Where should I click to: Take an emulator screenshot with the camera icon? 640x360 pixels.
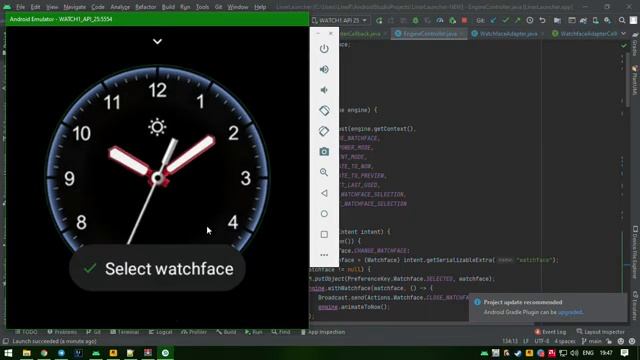tap(324, 151)
